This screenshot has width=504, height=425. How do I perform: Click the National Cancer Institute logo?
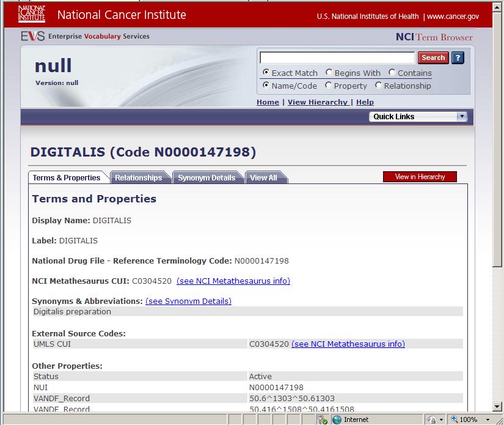(x=32, y=14)
